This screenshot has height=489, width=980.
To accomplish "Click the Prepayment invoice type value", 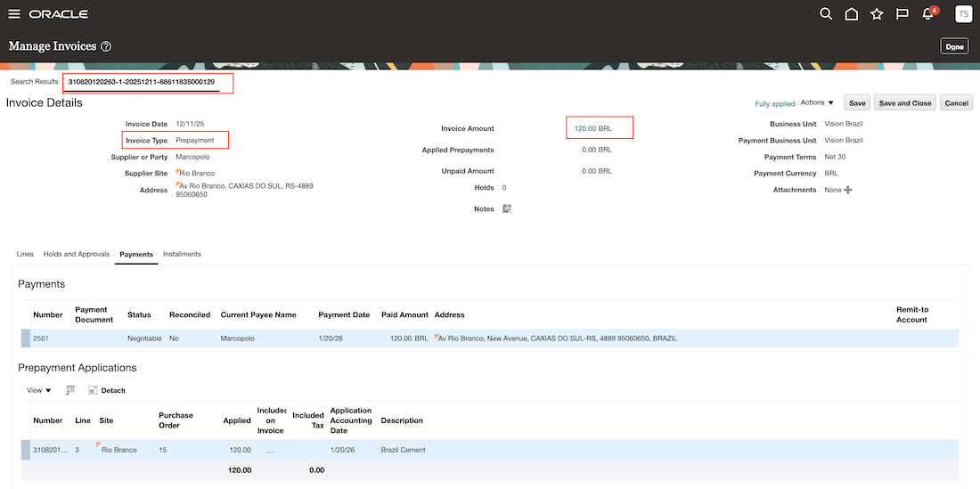I will coord(195,141).
